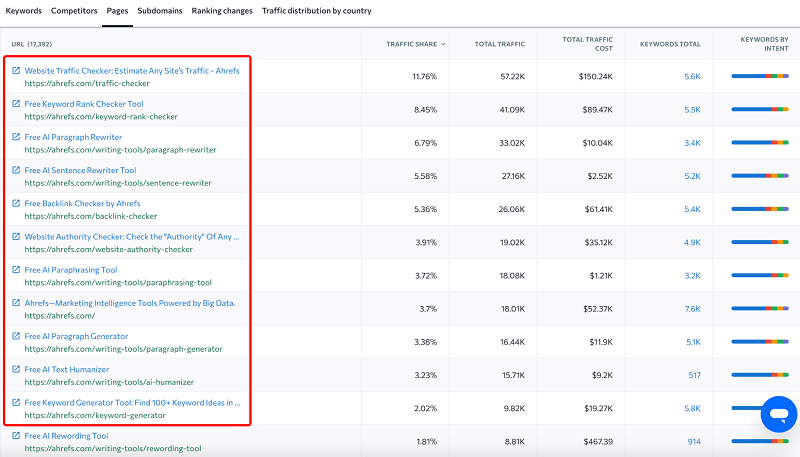The image size is (800, 457).
Task: Open Free Backlink Checker by Ahrefs title link
Action: point(82,204)
